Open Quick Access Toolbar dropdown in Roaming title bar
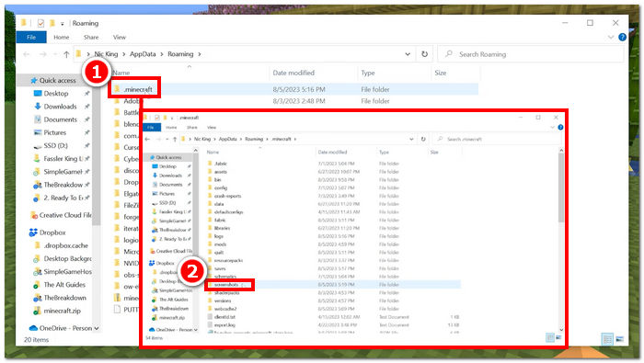This screenshot has width=644, height=363. (62, 24)
